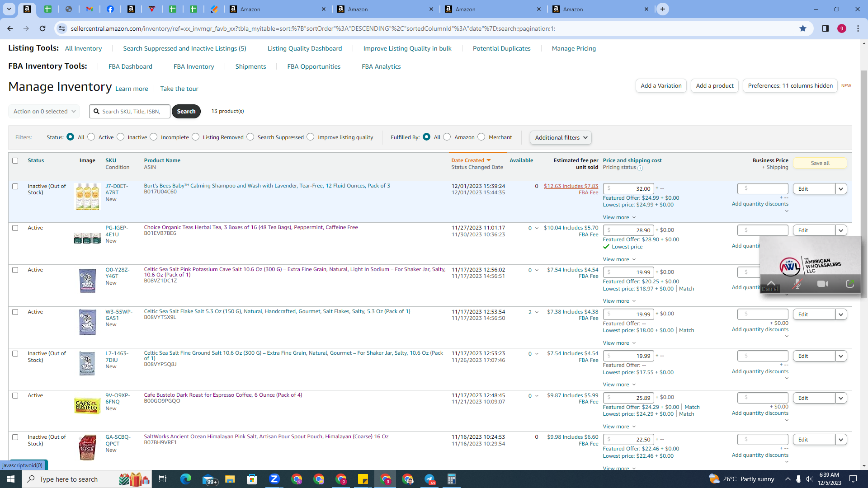
Task: Toggle sort on Date Created column
Action: click(471, 160)
